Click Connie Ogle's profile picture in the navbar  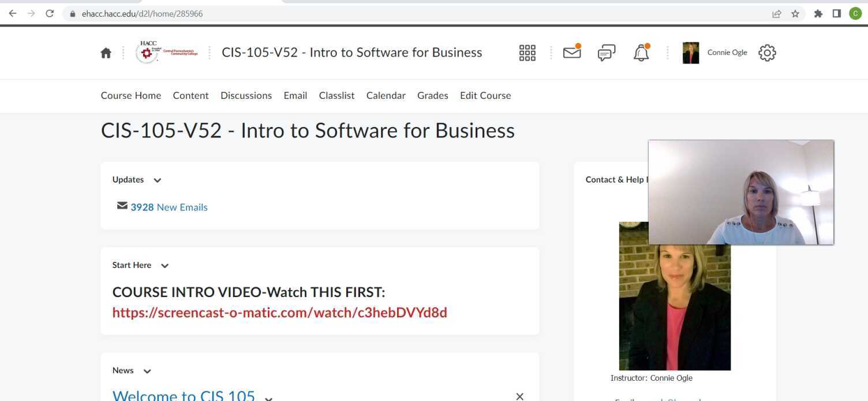690,52
